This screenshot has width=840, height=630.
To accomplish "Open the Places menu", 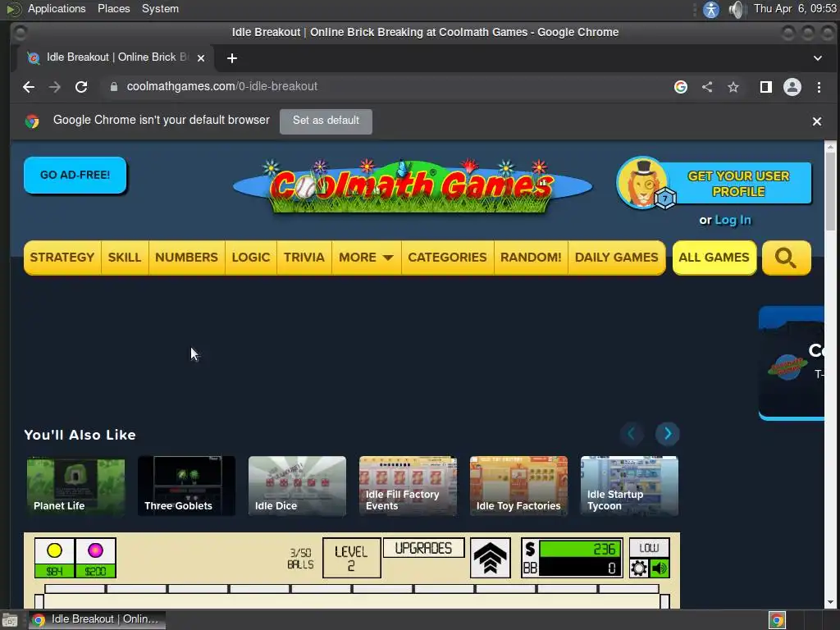I will [113, 9].
